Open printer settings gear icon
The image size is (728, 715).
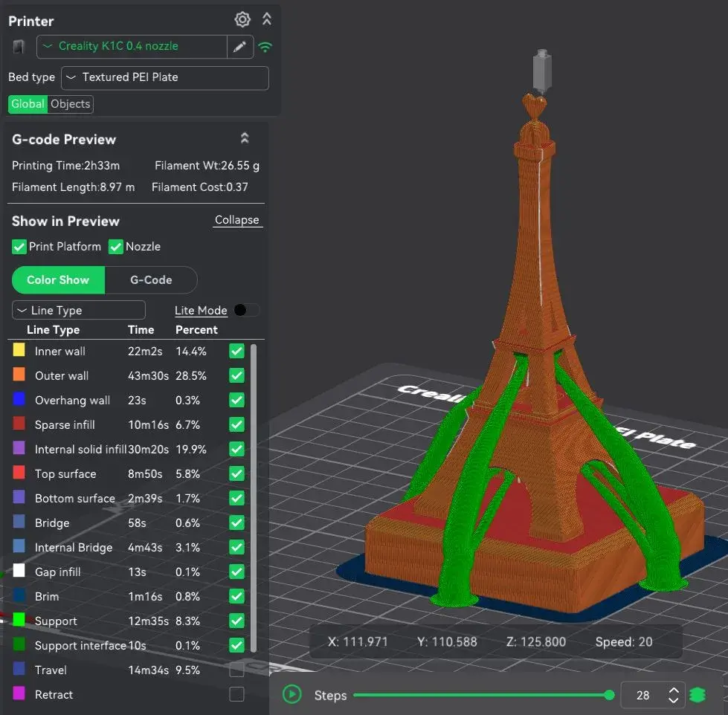[x=242, y=19]
